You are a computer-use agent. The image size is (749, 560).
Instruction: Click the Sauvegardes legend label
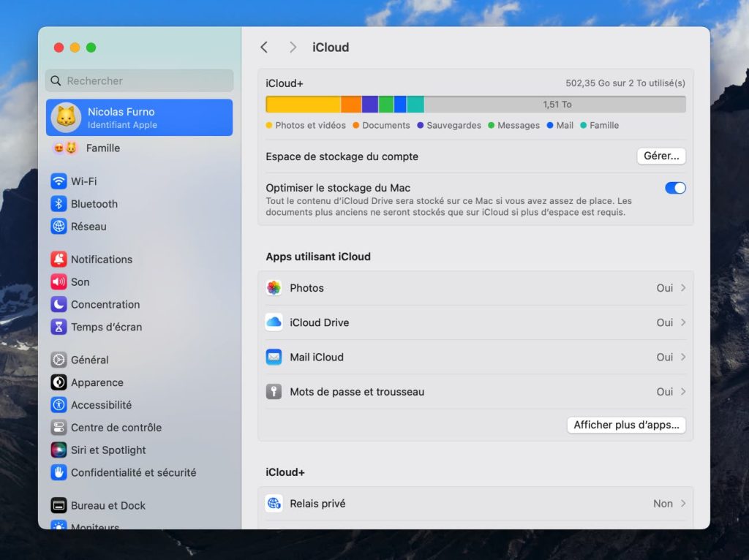pyautogui.click(x=453, y=125)
